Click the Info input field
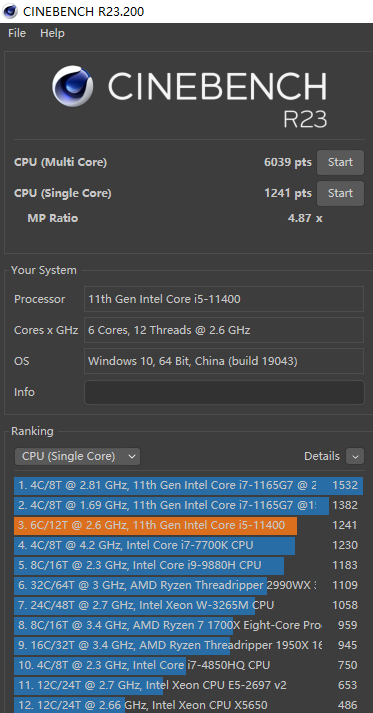Screen dimensions: 373x713 pos(224,392)
